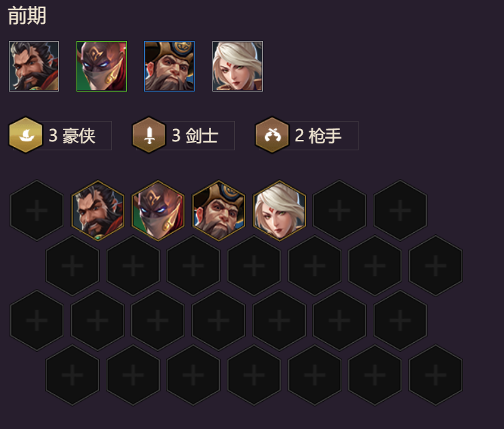Click the 3 豪侠 trait label

[x=72, y=135]
